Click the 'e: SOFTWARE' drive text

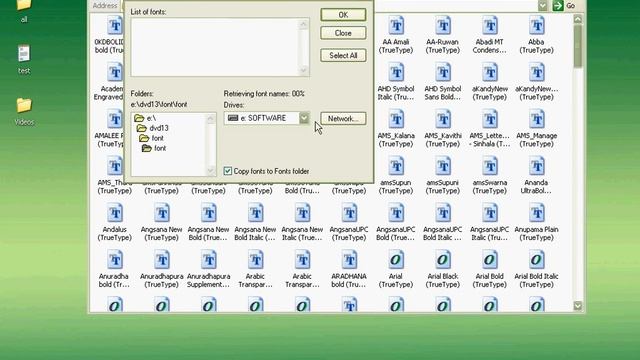point(263,118)
